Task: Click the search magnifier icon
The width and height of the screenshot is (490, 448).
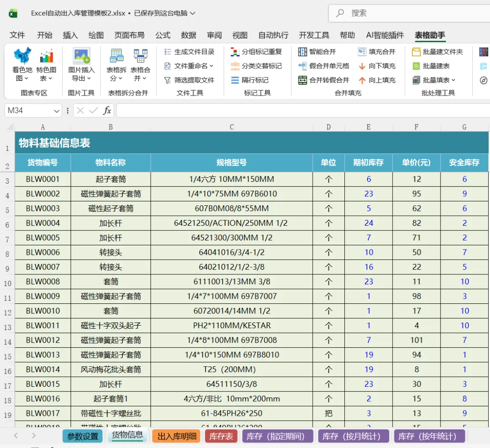Action: [340, 13]
